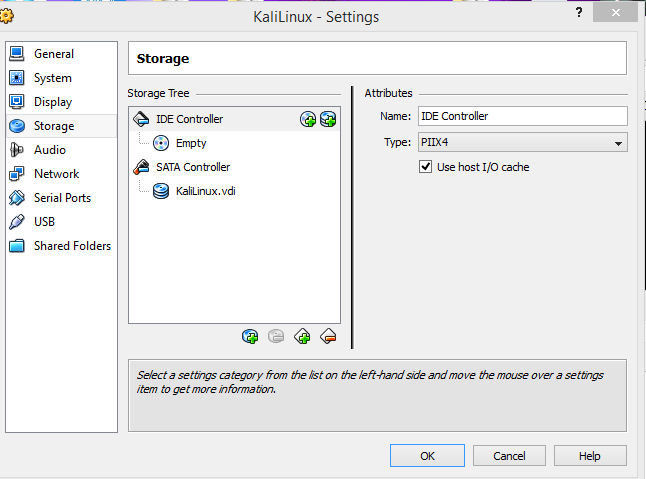
Task: Close the KaliLinux Settings dialog
Action: (616, 12)
